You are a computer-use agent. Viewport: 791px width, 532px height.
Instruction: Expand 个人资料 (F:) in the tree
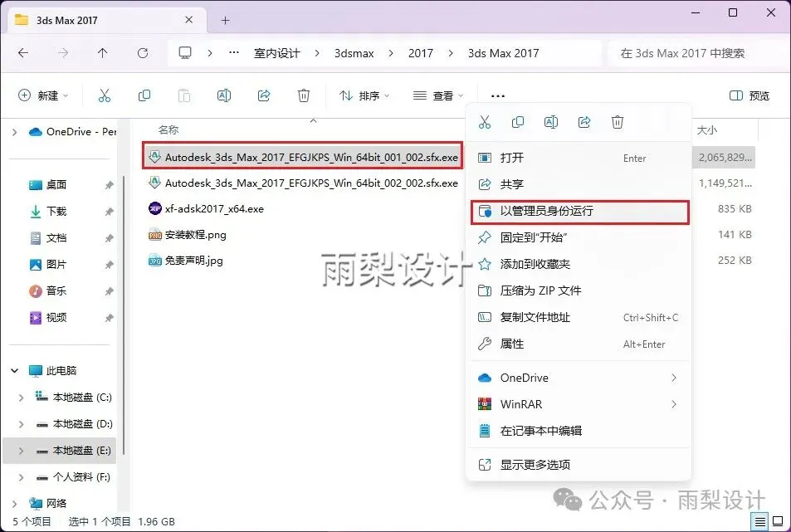(22, 477)
